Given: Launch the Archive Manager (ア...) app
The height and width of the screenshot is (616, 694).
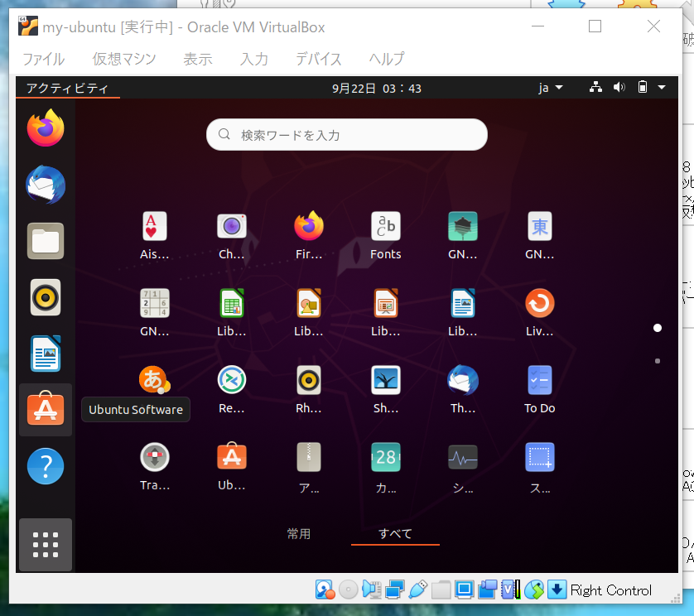Looking at the screenshot, I should click(309, 466).
